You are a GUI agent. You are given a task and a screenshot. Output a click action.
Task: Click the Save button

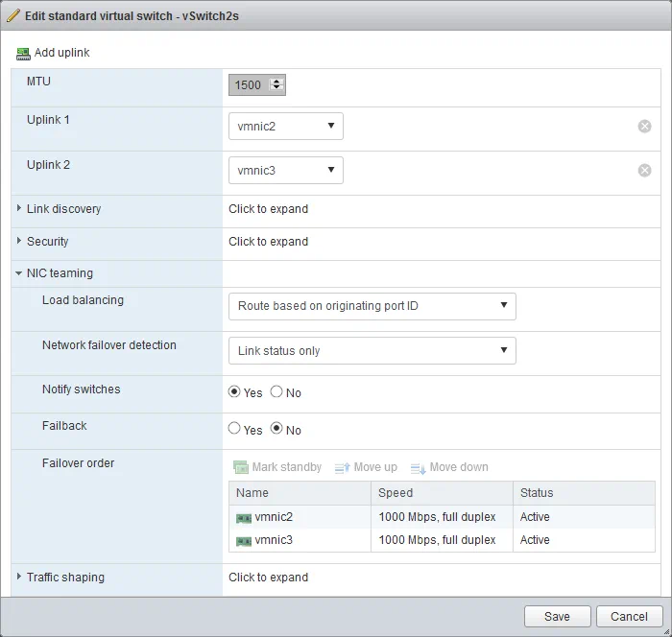557,617
